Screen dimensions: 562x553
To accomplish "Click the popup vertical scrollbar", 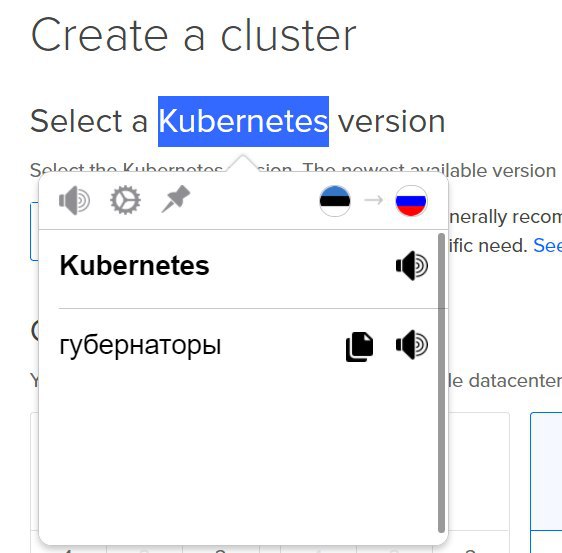I will coord(441,383).
